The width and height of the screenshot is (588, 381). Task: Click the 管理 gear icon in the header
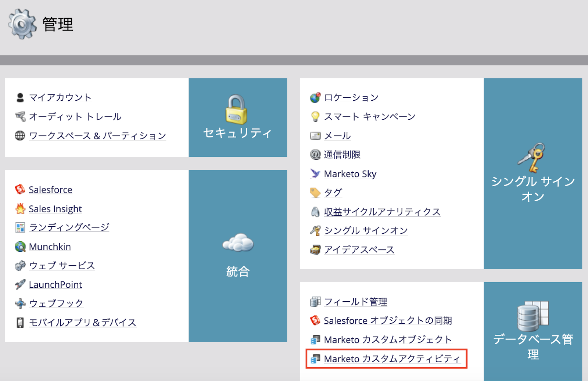[22, 24]
